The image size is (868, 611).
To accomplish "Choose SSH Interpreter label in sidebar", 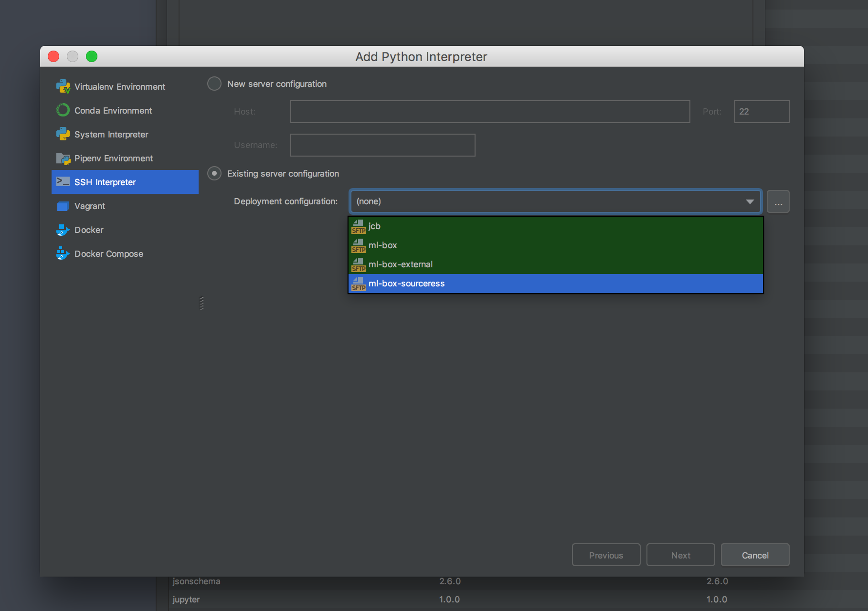I will (x=105, y=182).
